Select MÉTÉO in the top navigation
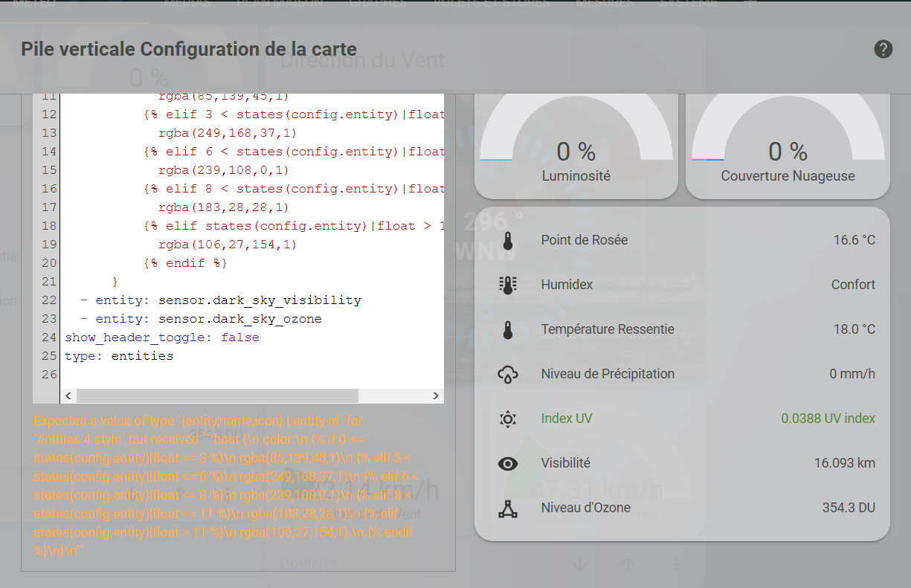 click(x=36, y=2)
